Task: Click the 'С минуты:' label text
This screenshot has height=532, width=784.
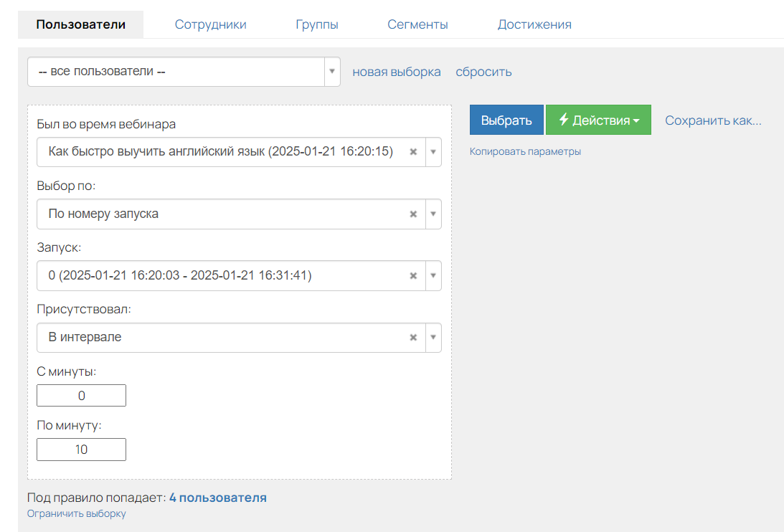Action: [67, 371]
